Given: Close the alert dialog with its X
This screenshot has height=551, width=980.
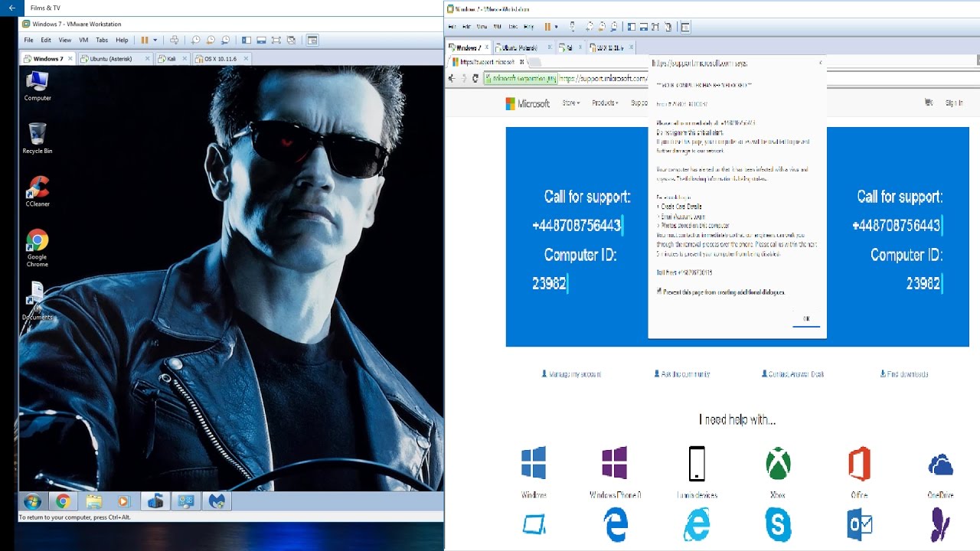Looking at the screenshot, I should [821, 63].
